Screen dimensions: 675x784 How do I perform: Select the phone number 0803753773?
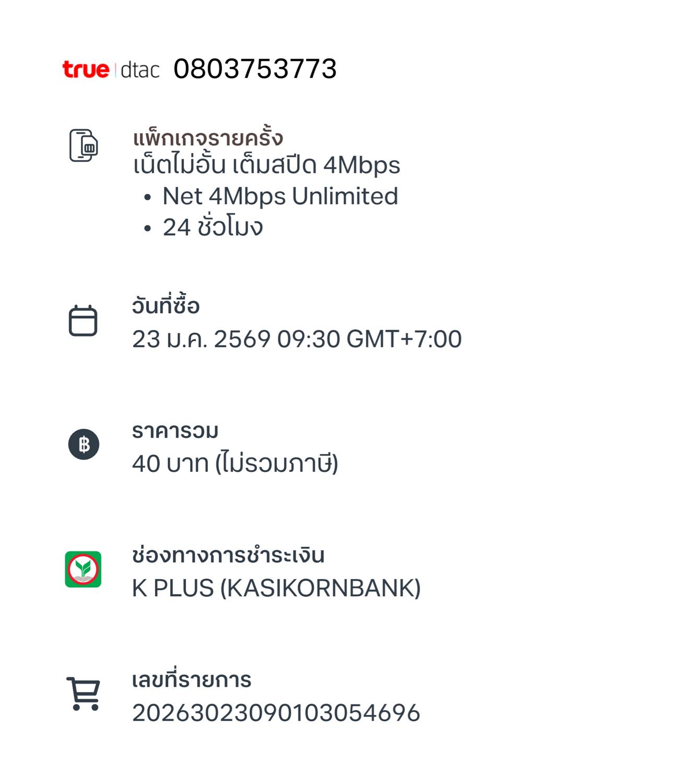coord(255,69)
